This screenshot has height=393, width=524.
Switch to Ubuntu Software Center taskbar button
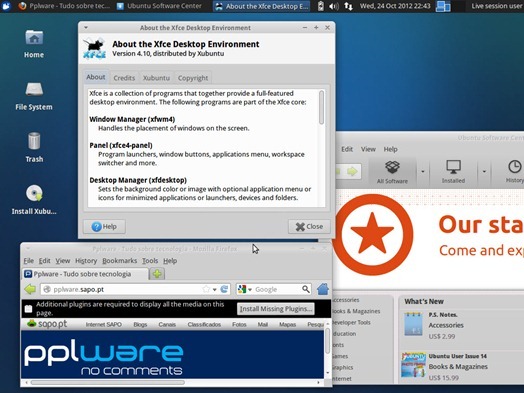tap(159, 6)
